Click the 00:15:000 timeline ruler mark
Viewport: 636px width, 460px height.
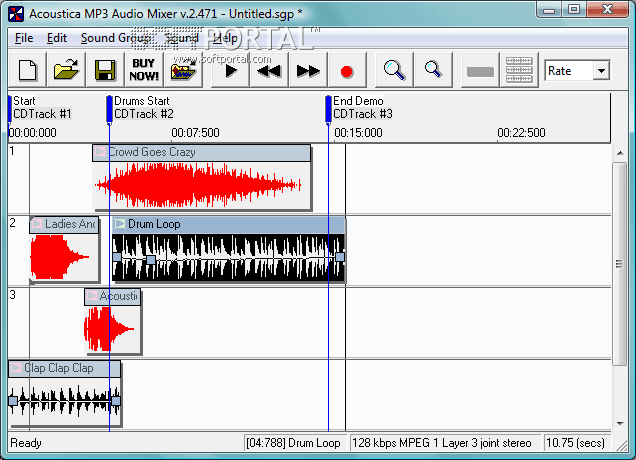tap(358, 133)
